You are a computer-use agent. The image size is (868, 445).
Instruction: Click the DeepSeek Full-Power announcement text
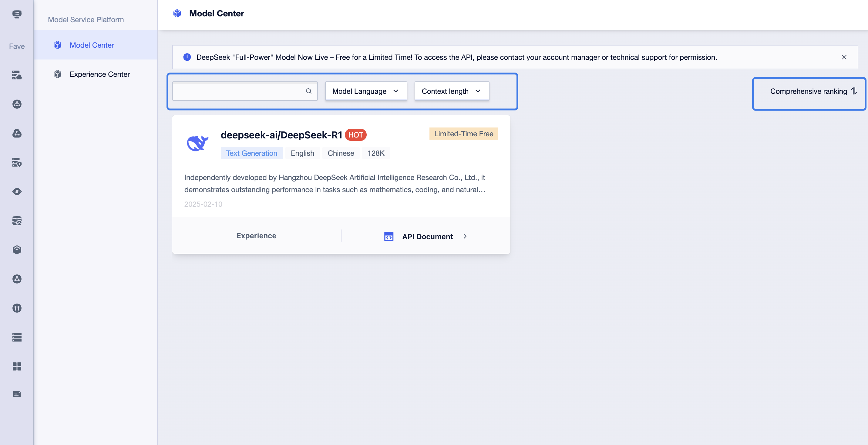pos(456,57)
